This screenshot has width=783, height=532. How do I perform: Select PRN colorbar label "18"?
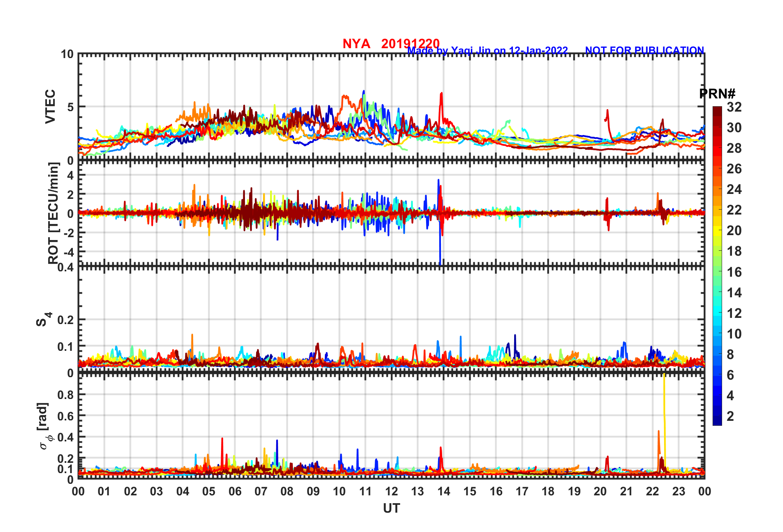coord(734,251)
